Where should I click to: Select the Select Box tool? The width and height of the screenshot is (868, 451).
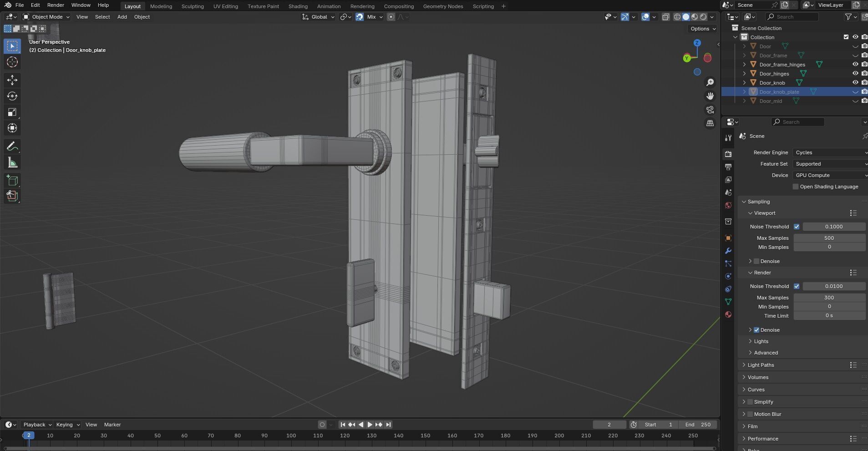point(12,46)
